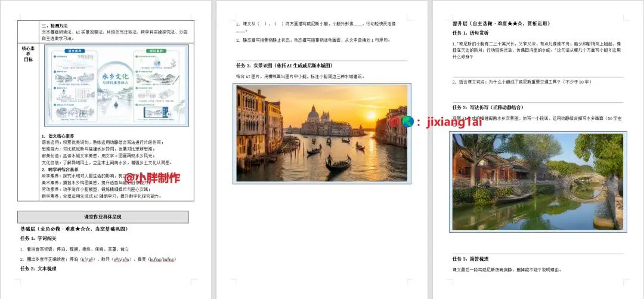644x299 pixels.
Task: Click the '提升层（自主选做' heading
Action: click(501, 23)
